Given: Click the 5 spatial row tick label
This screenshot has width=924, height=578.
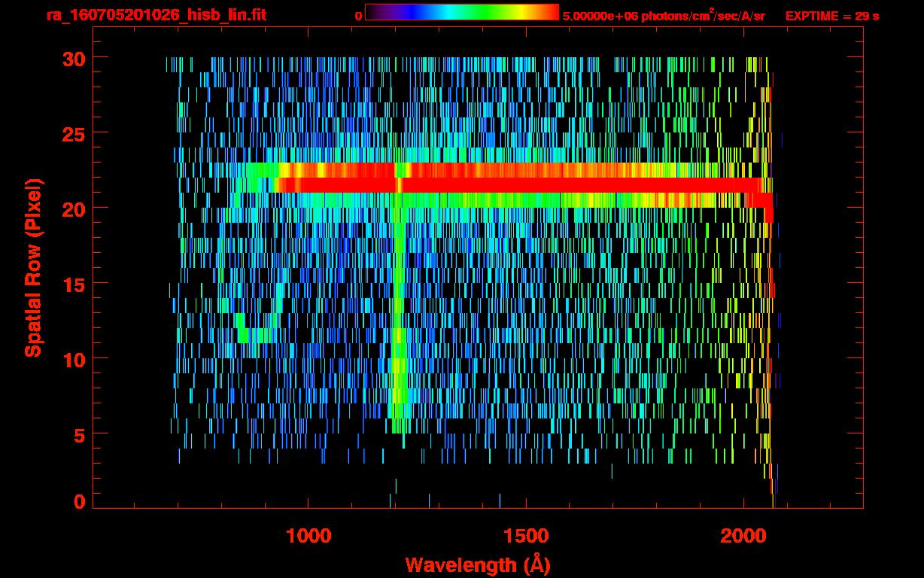Looking at the screenshot, I should tap(80, 433).
